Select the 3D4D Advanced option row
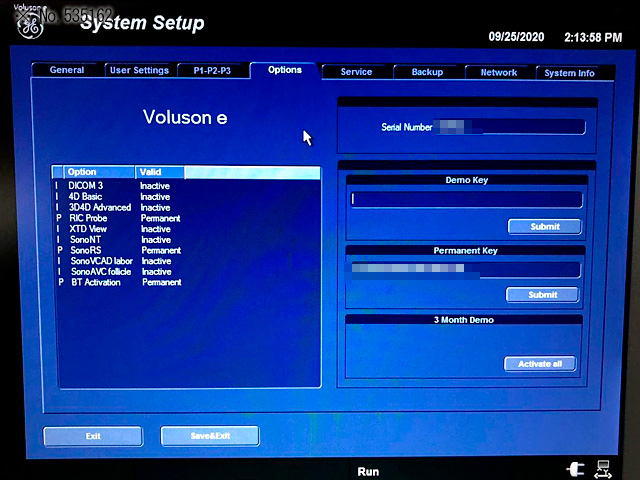Screen dimensions: 640x480 pos(188,207)
